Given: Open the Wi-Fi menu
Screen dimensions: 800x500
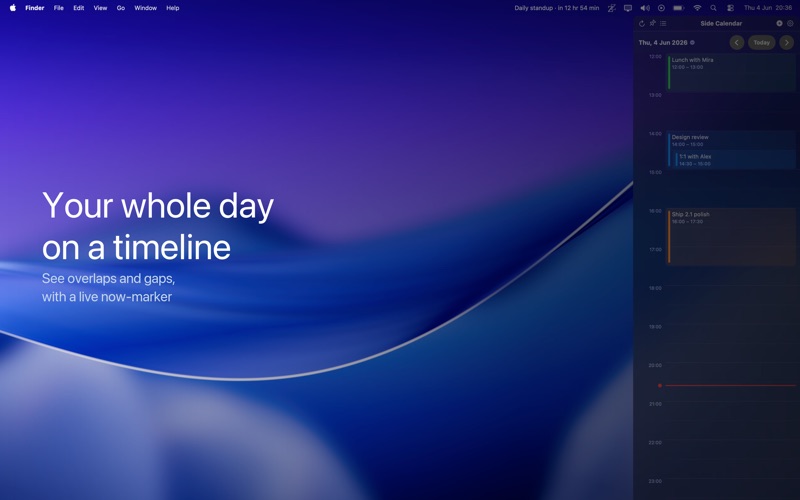Looking at the screenshot, I should pyautogui.click(x=697, y=8).
